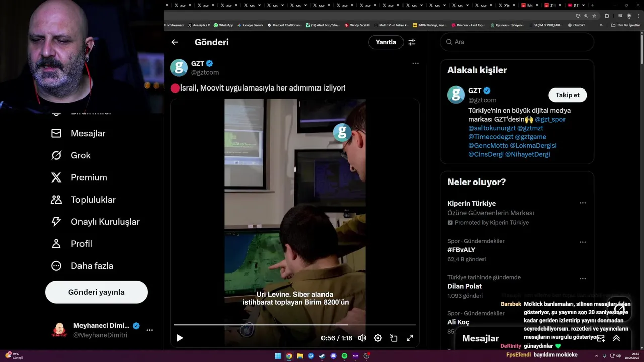Open IMDb Ratings bookmark
This screenshot has height=362, width=644.
click(x=429, y=25)
